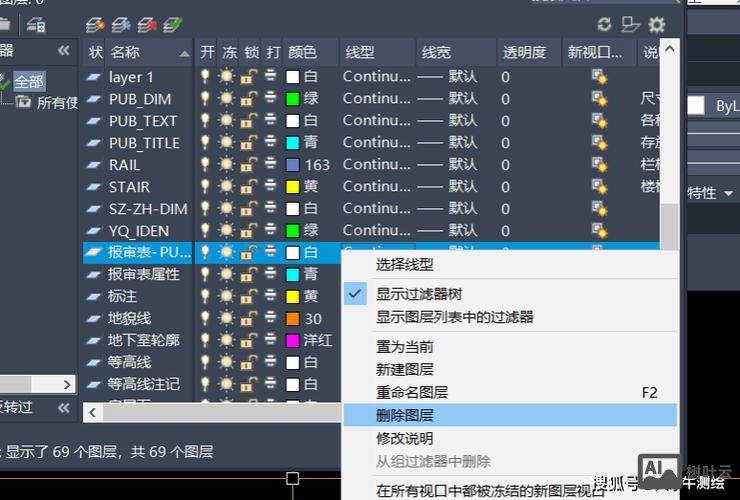Click sun freeze icon for 地下室轮廓
Image resolution: width=740 pixels, height=500 pixels.
click(227, 340)
